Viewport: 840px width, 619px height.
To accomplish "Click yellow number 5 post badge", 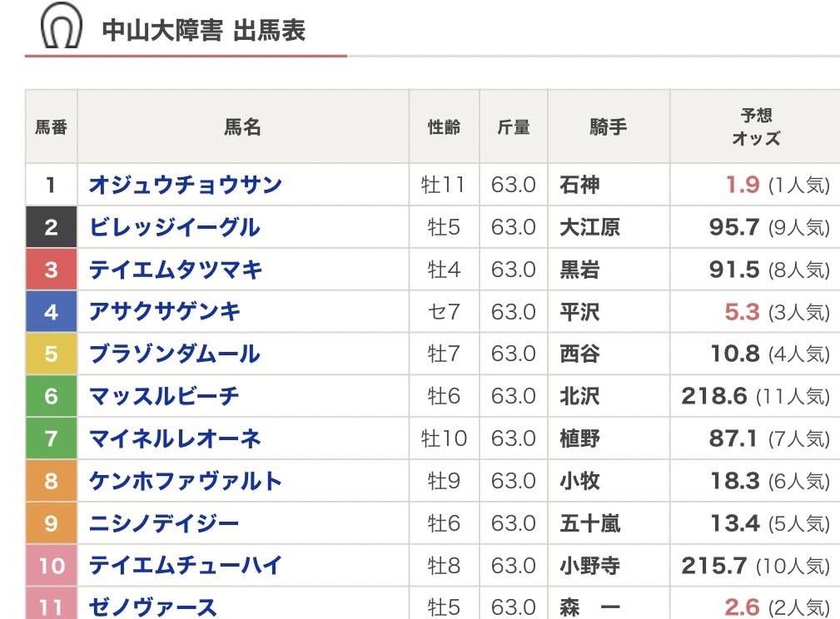I will click(52, 354).
